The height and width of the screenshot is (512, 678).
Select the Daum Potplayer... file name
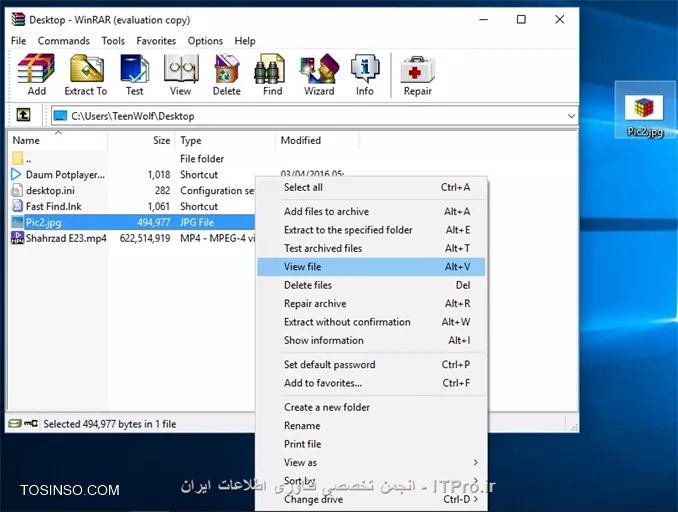[x=65, y=175]
